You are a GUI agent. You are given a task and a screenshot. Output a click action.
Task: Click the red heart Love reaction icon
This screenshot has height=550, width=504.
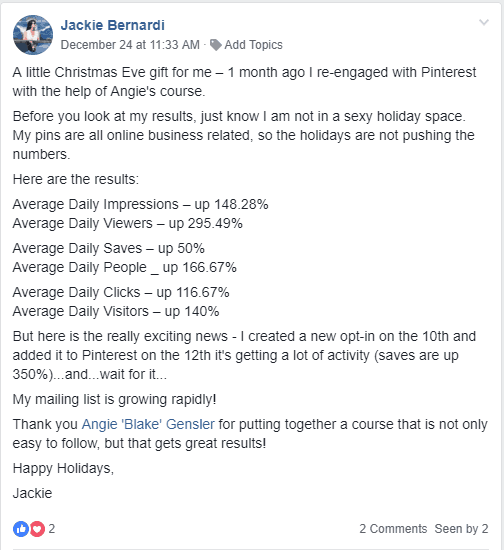click(37, 529)
